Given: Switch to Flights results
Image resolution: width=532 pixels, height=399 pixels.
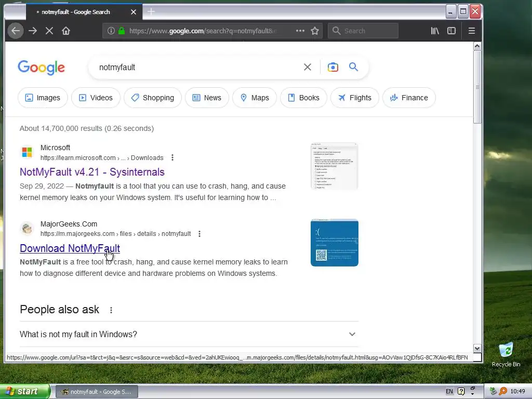Looking at the screenshot, I should click(x=354, y=98).
